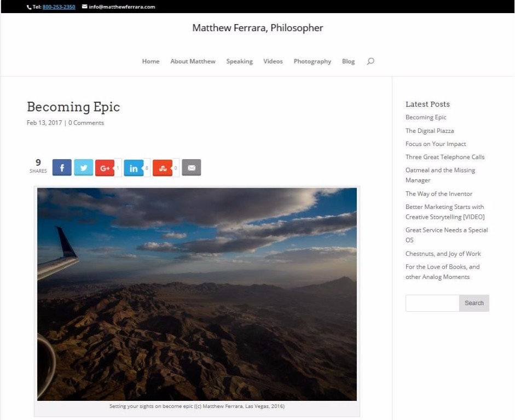Open 'The Digital Piazza' post link

pos(429,131)
